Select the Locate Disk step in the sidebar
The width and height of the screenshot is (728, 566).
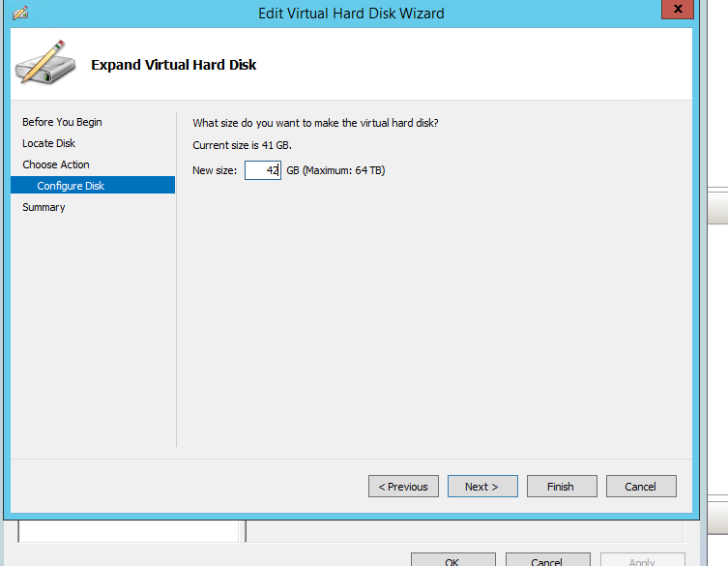point(48,143)
